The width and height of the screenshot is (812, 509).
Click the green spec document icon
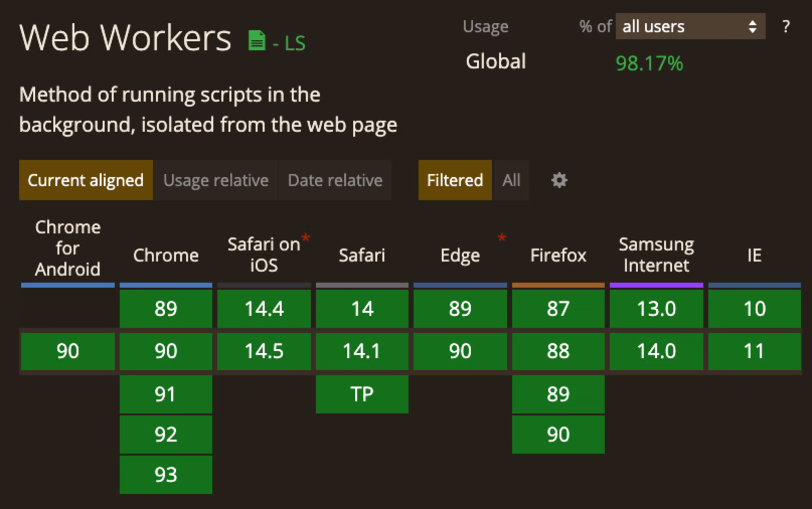(257, 41)
